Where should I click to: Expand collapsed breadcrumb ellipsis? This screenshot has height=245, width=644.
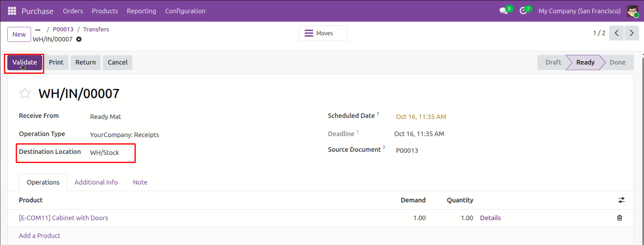pos(38,30)
